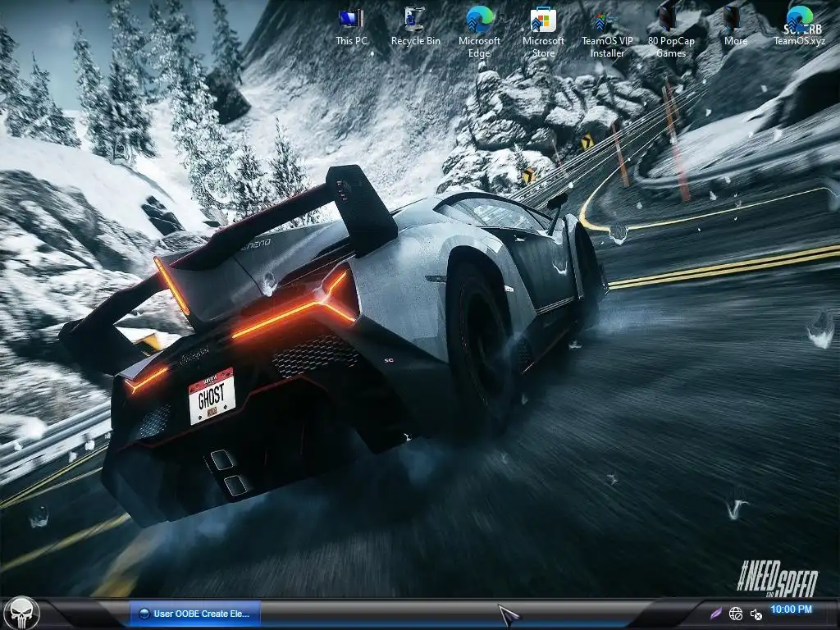The width and height of the screenshot is (840, 630).
Task: Open network globe tray icon
Action: click(x=736, y=614)
